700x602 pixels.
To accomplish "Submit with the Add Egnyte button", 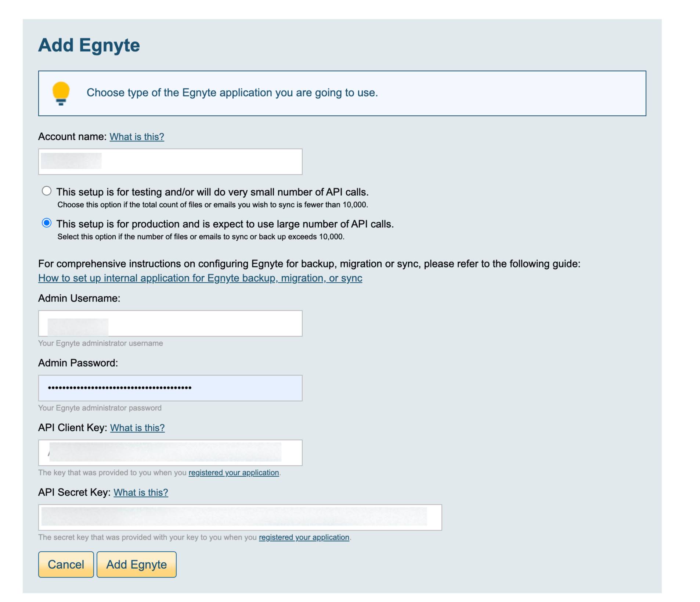I will (136, 565).
